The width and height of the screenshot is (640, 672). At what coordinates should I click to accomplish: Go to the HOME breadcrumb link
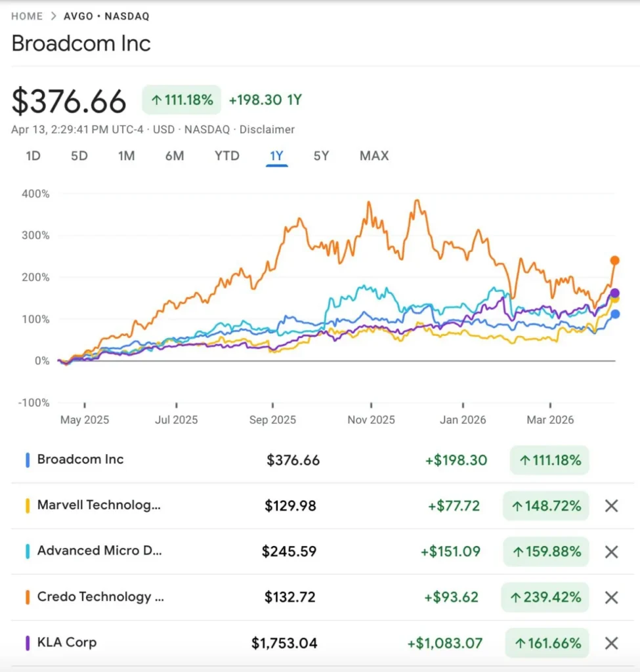[x=27, y=16]
